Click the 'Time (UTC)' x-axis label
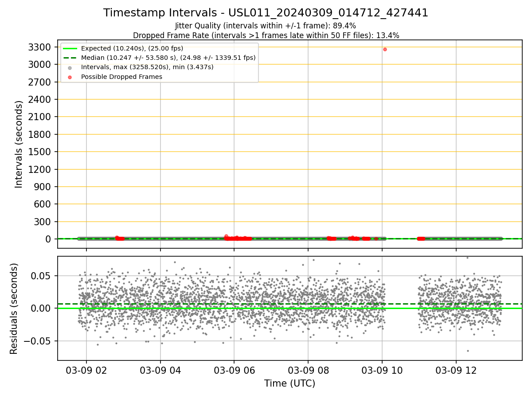The width and height of the screenshot is (532, 399). coord(289,383)
